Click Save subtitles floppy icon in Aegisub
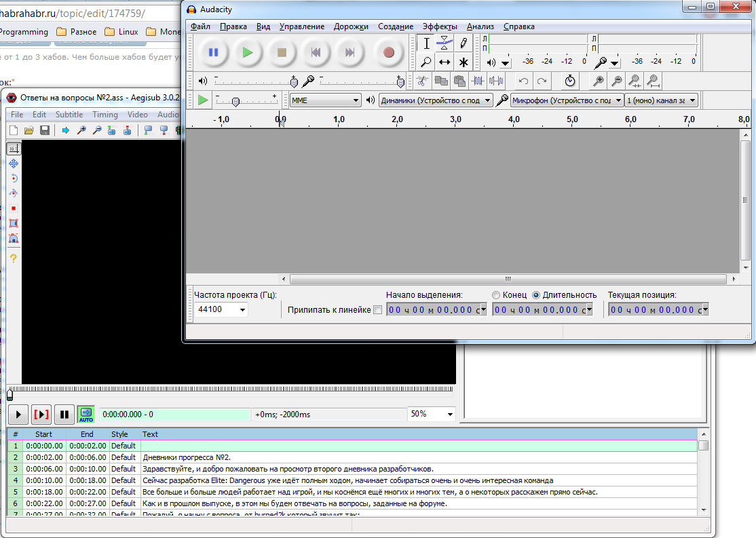Screen dimensions: 756x538 click(x=44, y=130)
